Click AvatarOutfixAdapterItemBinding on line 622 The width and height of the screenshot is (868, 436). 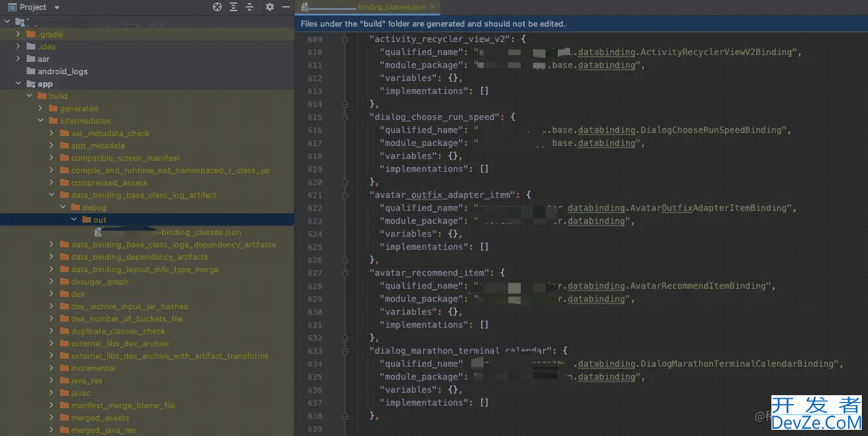708,208
